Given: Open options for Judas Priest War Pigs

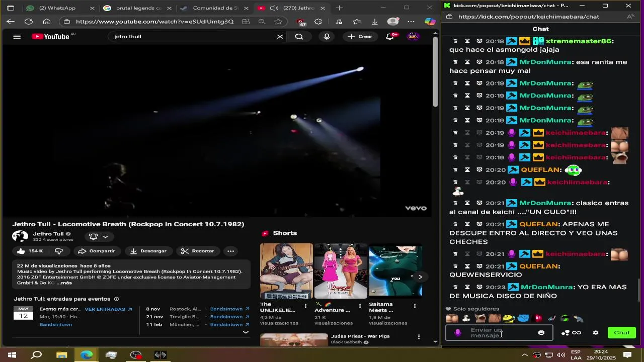Looking at the screenshot, I should [x=419, y=337].
